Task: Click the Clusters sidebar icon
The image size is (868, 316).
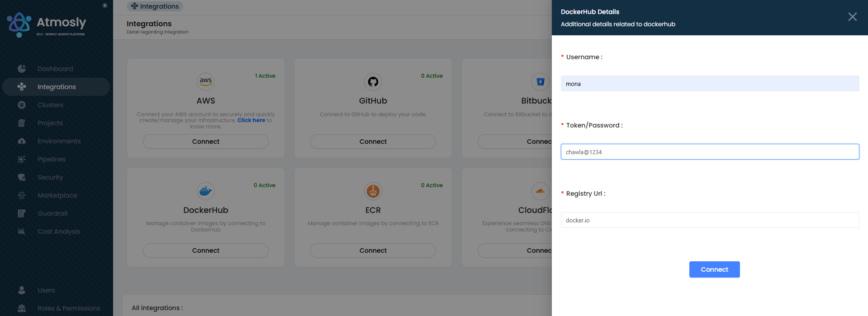Action: (22, 105)
